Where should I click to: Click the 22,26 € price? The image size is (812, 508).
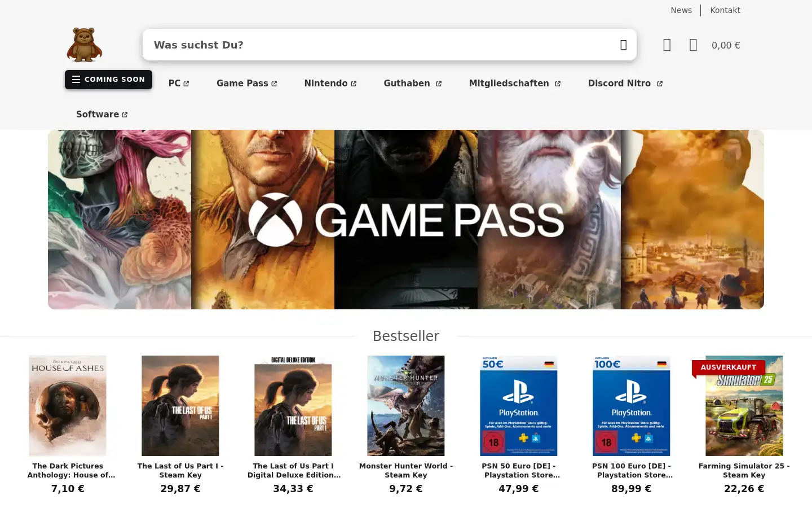tap(744, 489)
